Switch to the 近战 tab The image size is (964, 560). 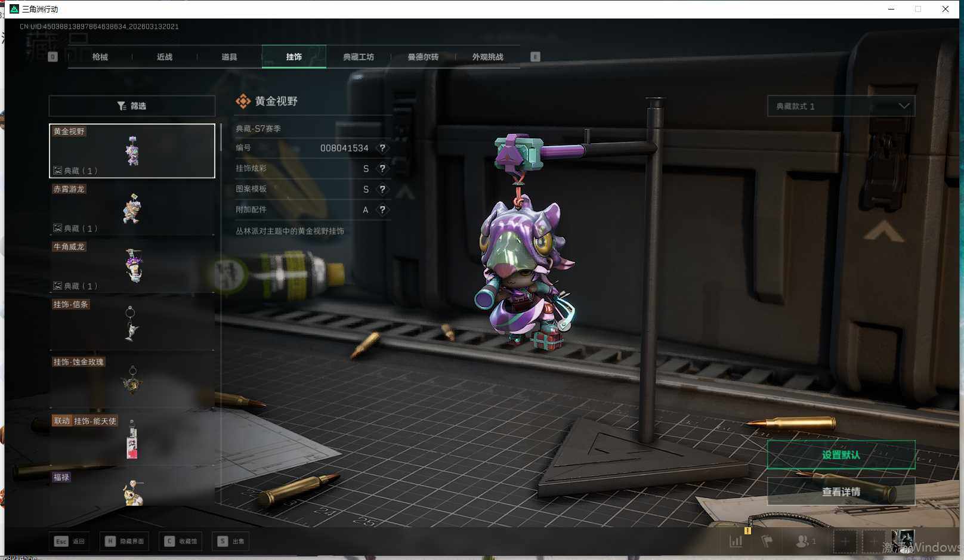(165, 57)
